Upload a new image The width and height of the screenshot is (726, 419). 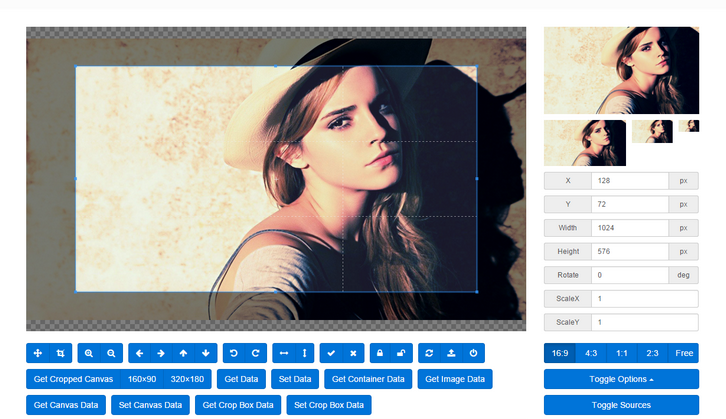(451, 353)
